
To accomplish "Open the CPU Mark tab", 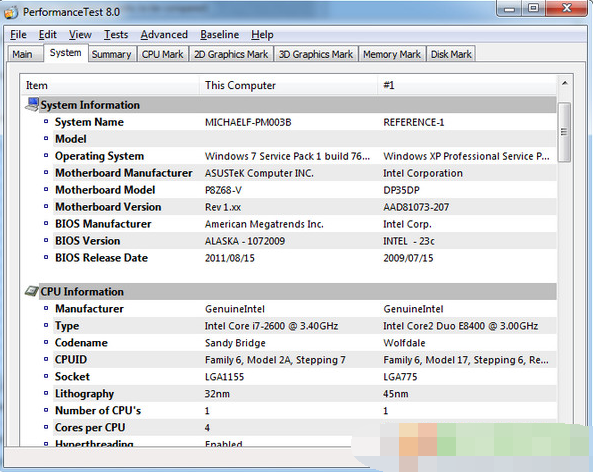I will (x=163, y=54).
